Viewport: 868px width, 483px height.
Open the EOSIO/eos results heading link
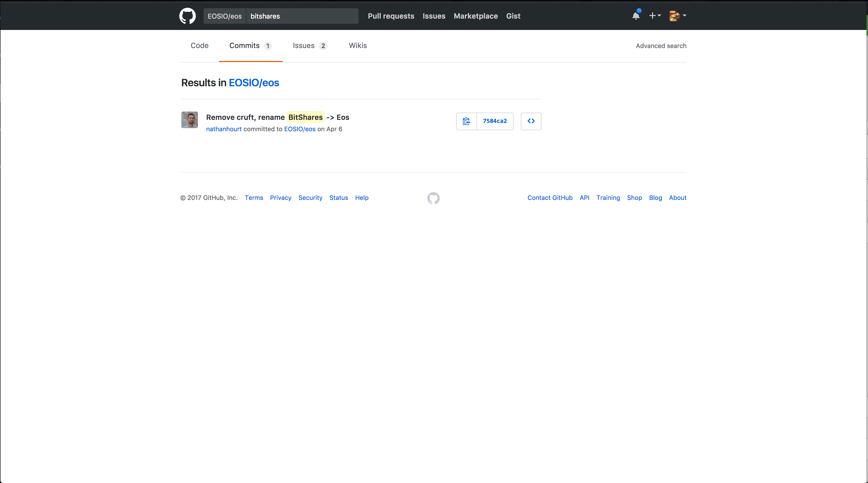254,82
